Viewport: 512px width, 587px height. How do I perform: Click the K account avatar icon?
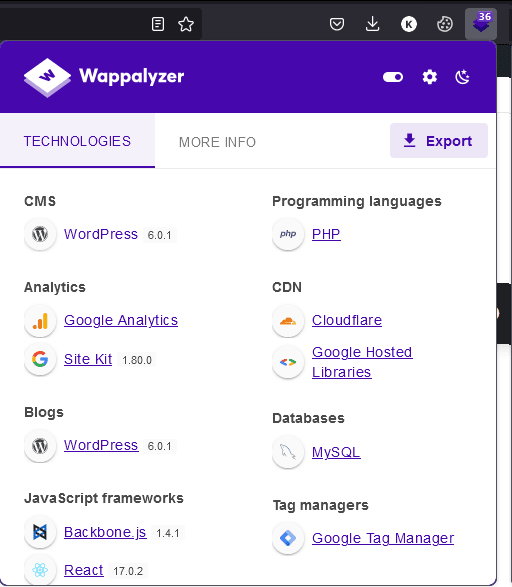point(409,24)
